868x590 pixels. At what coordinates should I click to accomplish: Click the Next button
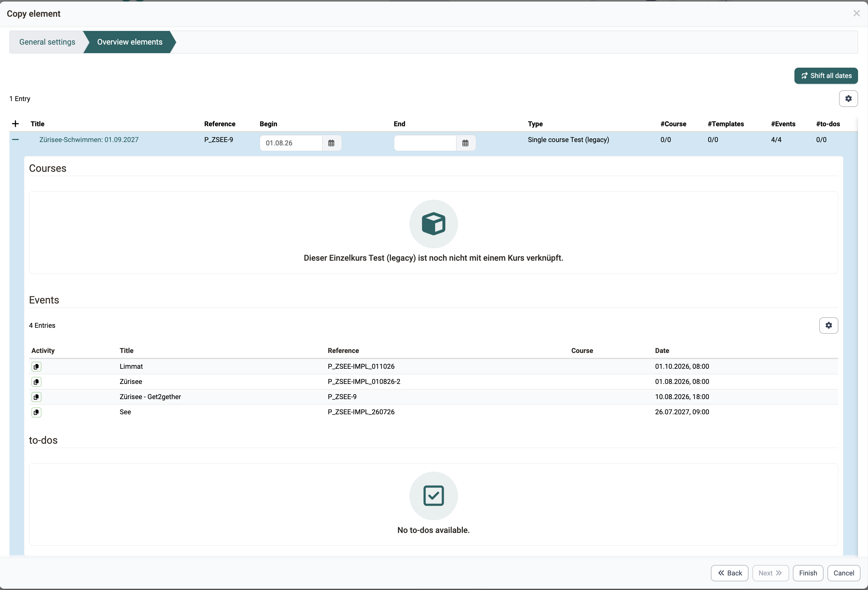pos(770,573)
